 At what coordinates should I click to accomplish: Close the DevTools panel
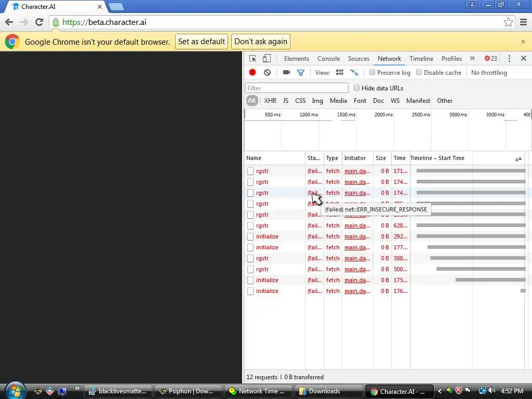[524, 58]
